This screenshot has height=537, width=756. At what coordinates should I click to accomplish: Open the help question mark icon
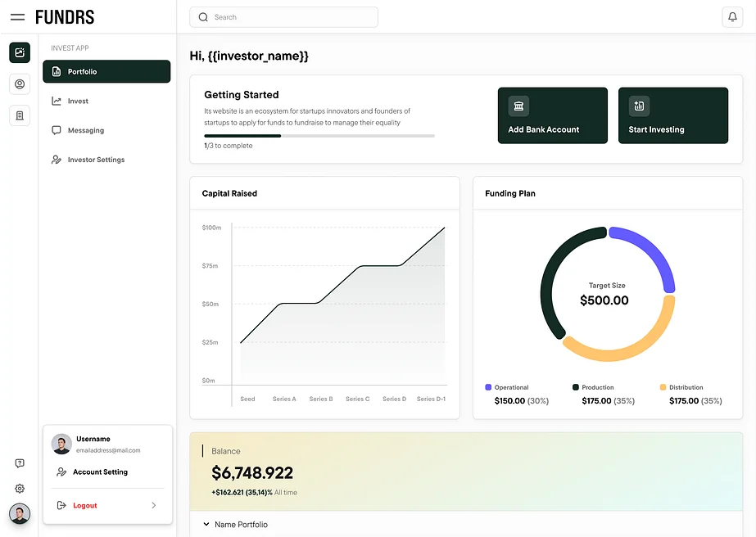(x=20, y=463)
